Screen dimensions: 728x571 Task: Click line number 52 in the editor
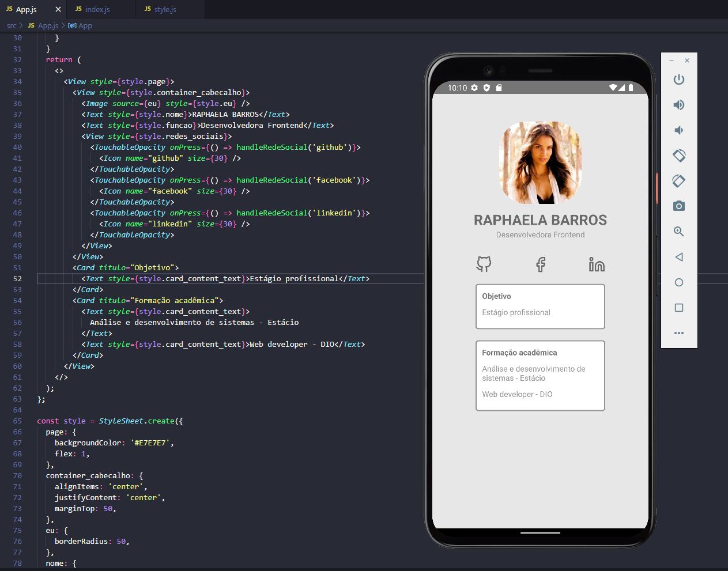[x=17, y=278]
